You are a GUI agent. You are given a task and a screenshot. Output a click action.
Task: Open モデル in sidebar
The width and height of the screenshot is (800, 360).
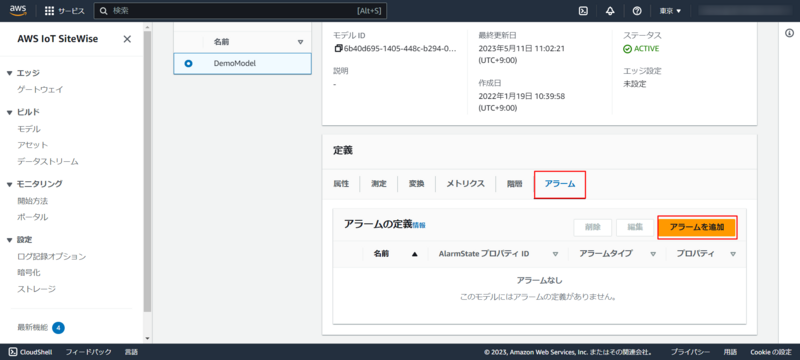tap(29, 129)
